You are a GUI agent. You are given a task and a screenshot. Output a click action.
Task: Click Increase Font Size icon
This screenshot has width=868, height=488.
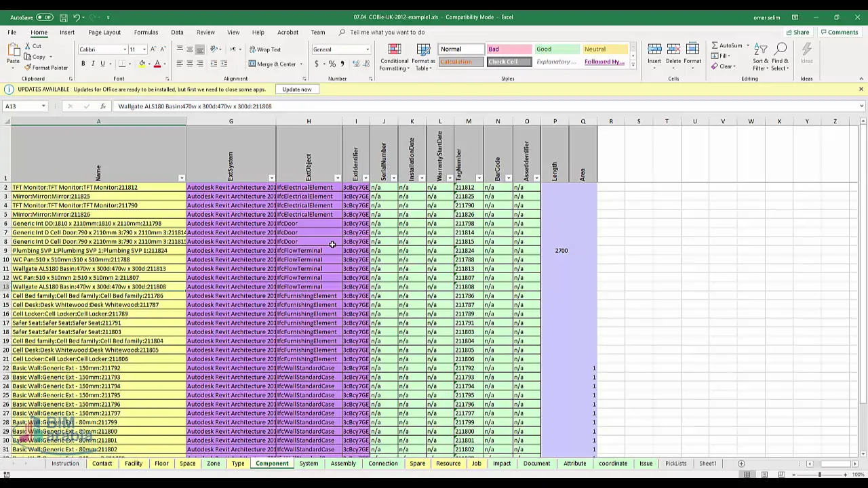[153, 49]
